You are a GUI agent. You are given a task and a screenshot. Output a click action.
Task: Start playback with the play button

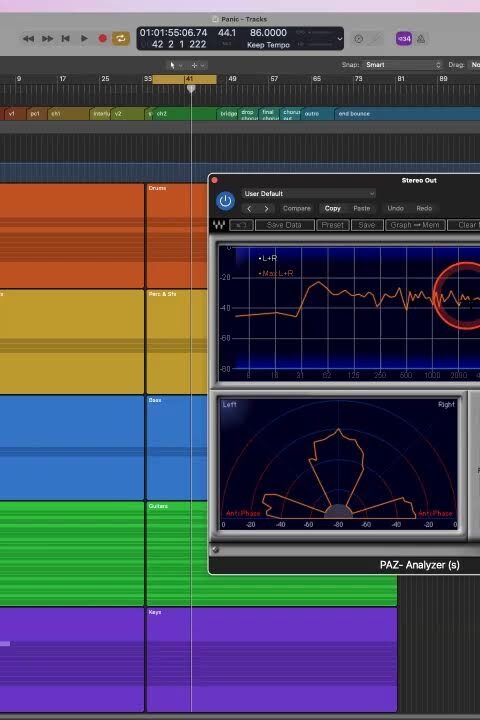coord(84,39)
